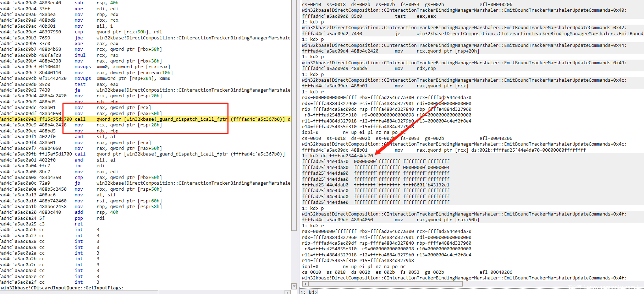Click the value ffff8601`b43132e1 in the dump
Image resolution: width=644 pixels, height=294 pixels.
point(426,185)
